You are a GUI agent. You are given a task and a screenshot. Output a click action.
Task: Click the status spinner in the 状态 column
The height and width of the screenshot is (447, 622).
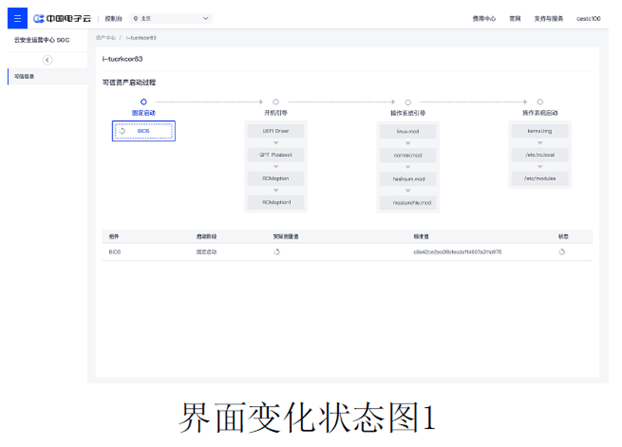[x=562, y=252]
